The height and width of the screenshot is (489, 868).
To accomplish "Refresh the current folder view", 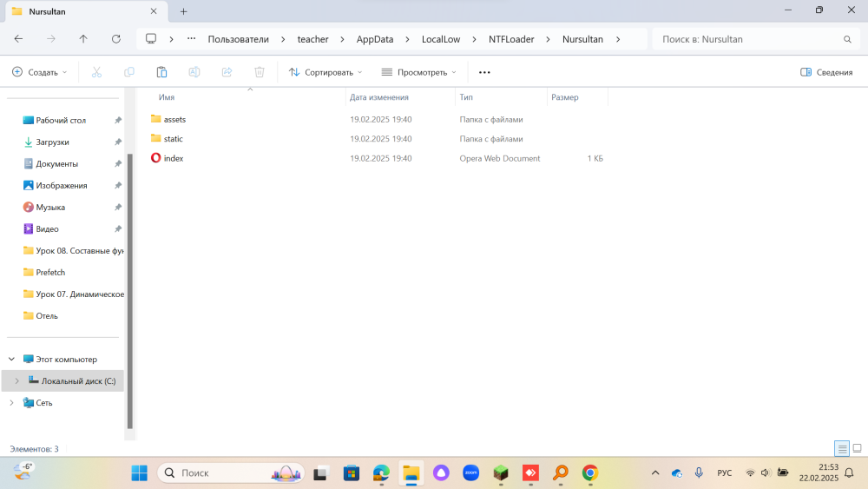I will pos(115,39).
